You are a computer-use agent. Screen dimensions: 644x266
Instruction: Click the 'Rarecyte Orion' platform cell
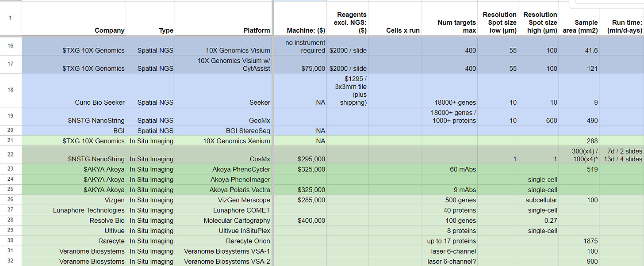pos(223,240)
